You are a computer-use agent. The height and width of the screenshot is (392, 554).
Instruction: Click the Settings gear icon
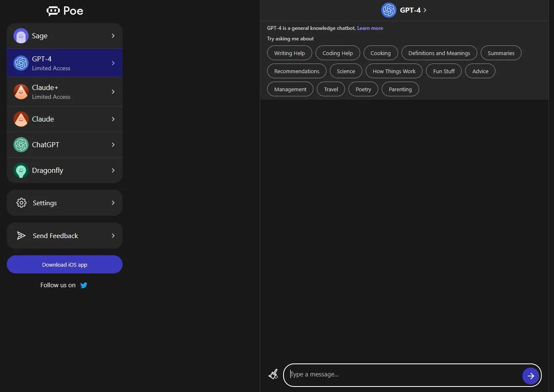click(x=21, y=203)
